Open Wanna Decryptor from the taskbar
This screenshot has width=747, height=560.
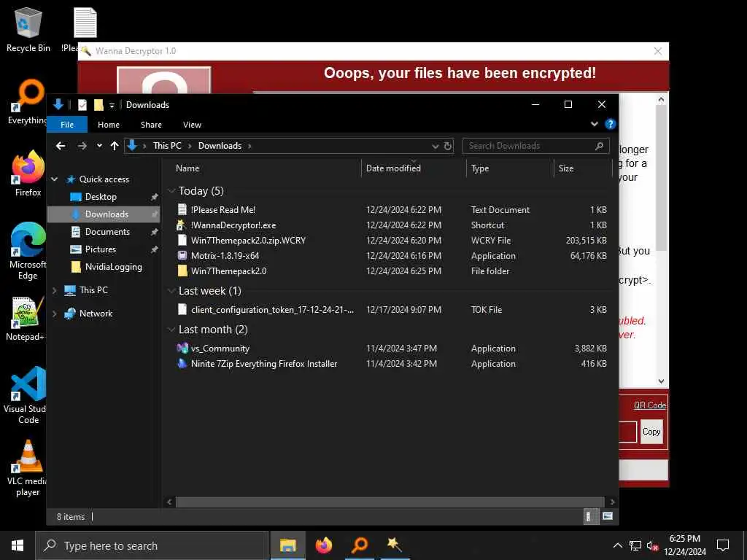point(394,545)
